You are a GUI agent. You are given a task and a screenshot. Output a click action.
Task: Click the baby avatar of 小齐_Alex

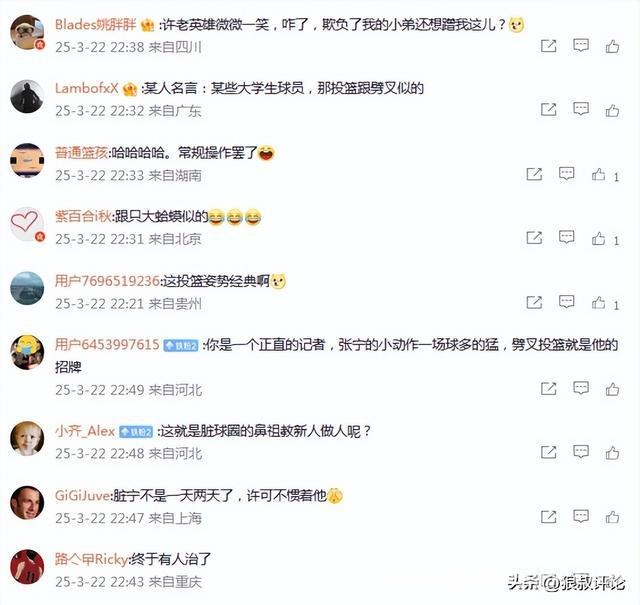point(27,438)
